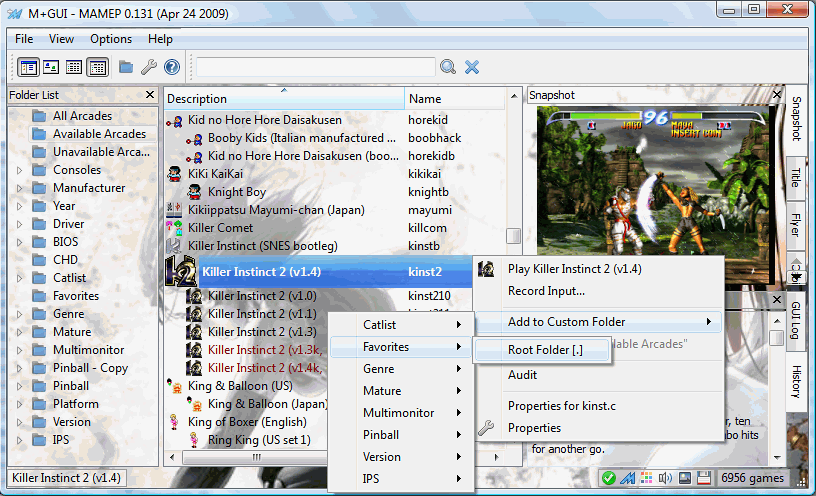Image resolution: width=816 pixels, height=496 pixels.
Task: Open the Version submenu entry
Action: click(x=401, y=457)
